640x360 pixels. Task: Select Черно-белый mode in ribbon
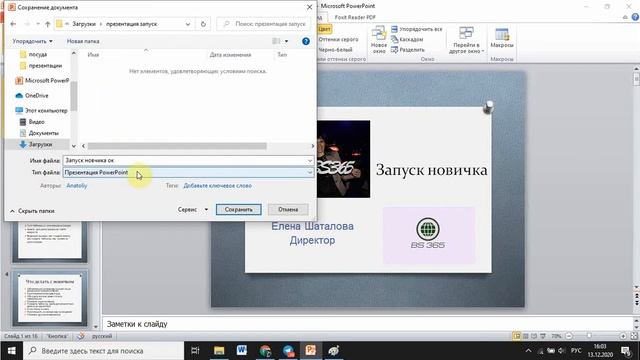[x=335, y=50]
